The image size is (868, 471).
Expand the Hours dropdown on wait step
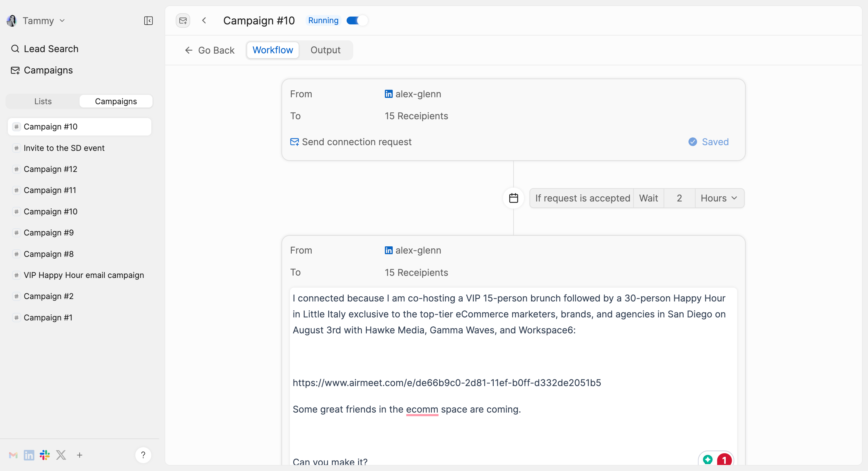(x=719, y=198)
